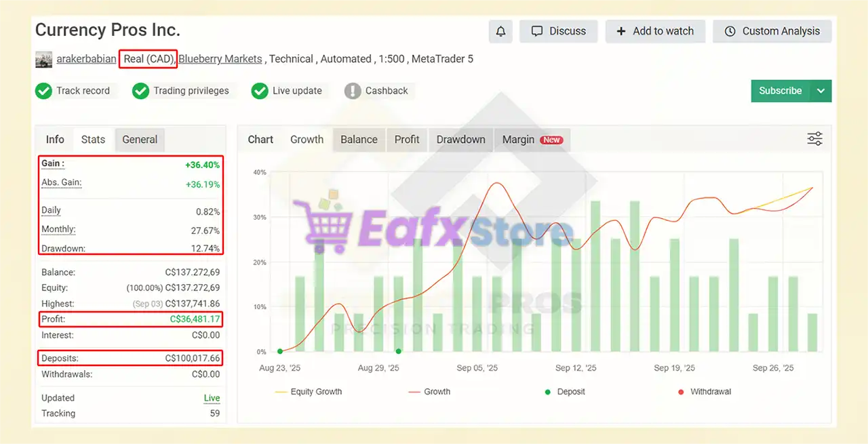Screen dimensions: 868x444
Task: Select the Margin chart tab
Action: [532, 140]
